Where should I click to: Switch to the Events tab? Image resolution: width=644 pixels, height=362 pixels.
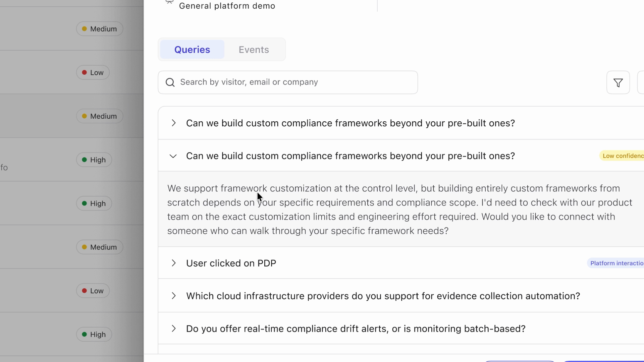pyautogui.click(x=254, y=50)
